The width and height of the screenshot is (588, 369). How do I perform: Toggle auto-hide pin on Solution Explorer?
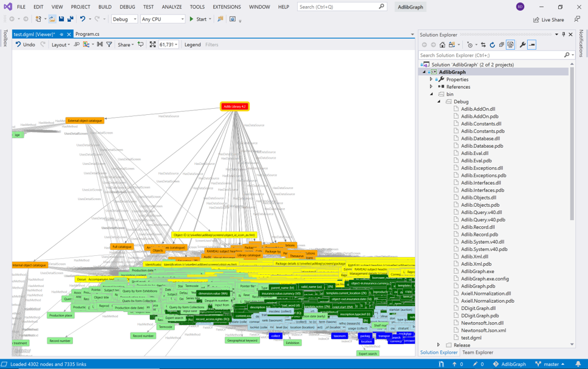[x=564, y=34]
